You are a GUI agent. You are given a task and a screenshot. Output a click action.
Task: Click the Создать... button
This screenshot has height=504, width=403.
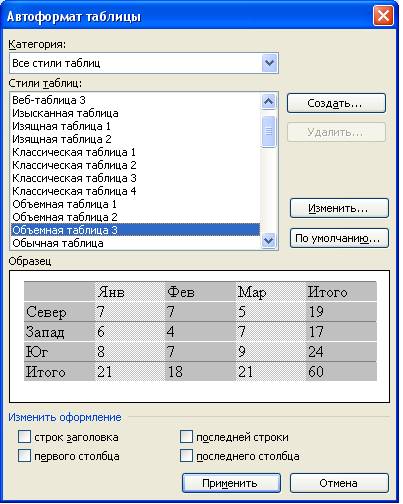click(336, 103)
